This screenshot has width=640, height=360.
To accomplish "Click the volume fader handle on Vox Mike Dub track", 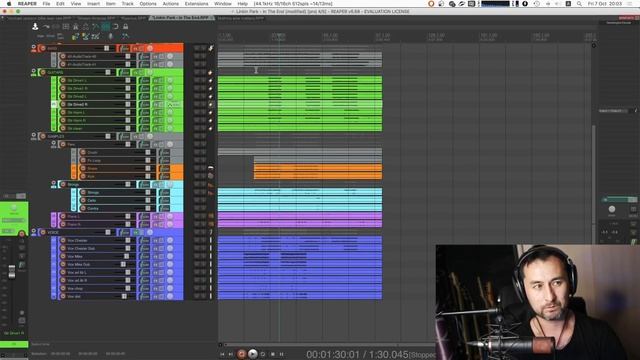I will tap(123, 264).
